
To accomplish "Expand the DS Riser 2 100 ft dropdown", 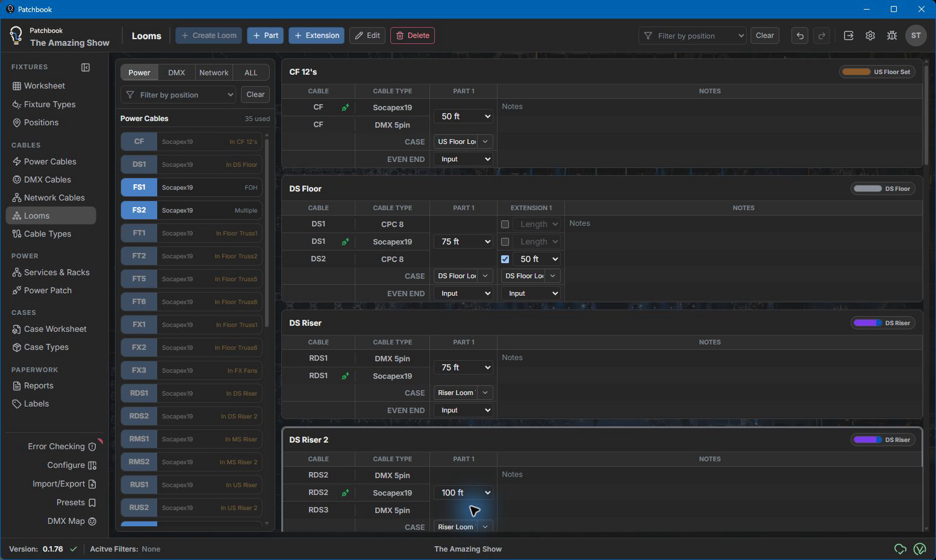I will click(x=464, y=493).
